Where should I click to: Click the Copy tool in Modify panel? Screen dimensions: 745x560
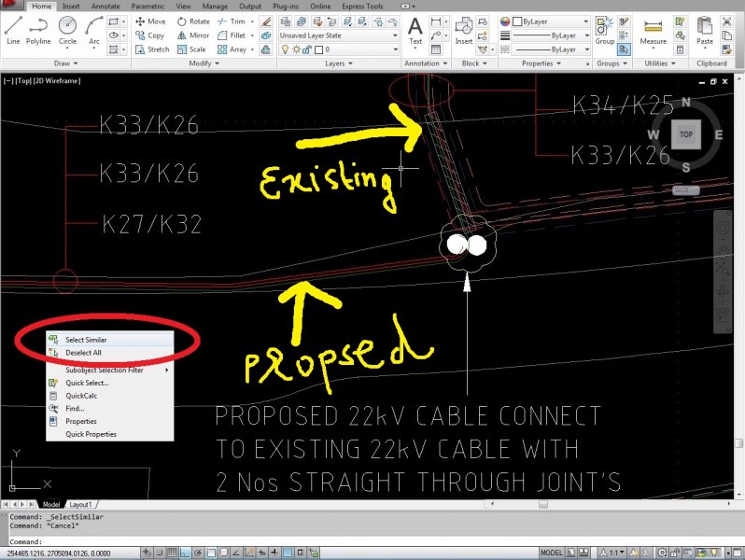[149, 35]
